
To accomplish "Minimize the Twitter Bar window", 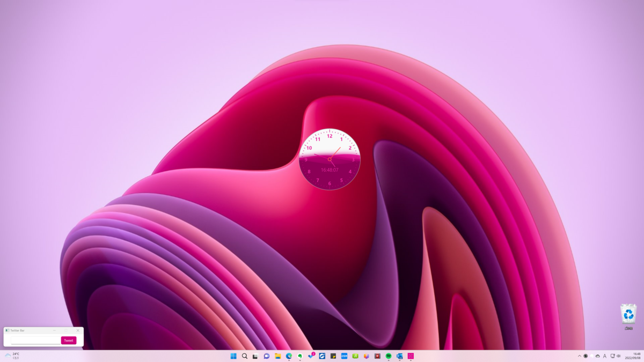I will (54, 330).
